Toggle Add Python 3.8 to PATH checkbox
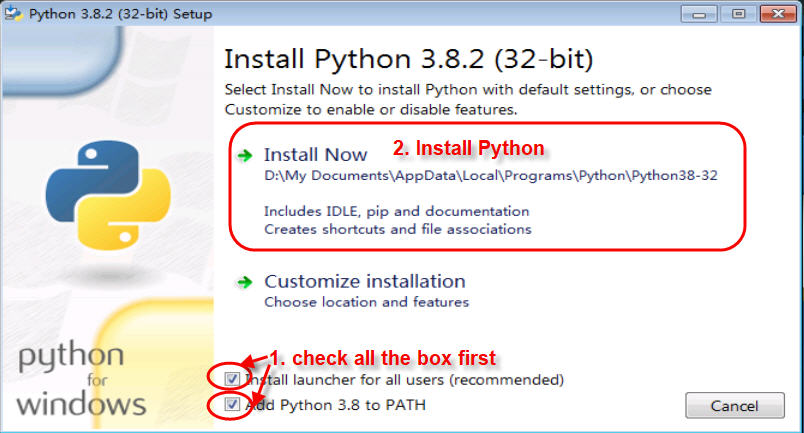Screen dimensions: 804x433 (232, 404)
